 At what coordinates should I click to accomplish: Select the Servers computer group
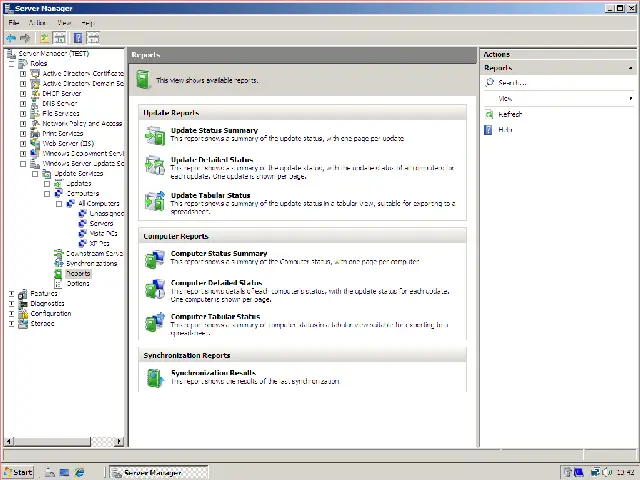[x=101, y=223]
